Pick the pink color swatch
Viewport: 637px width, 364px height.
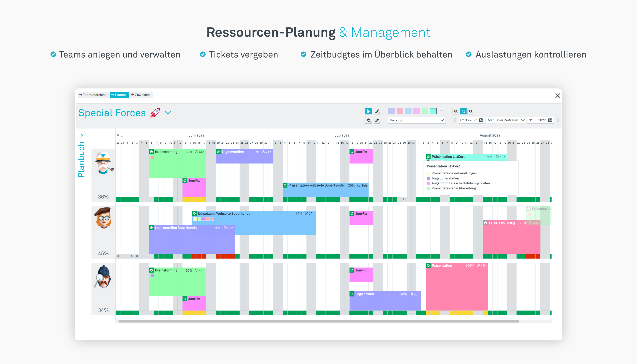[x=400, y=111]
